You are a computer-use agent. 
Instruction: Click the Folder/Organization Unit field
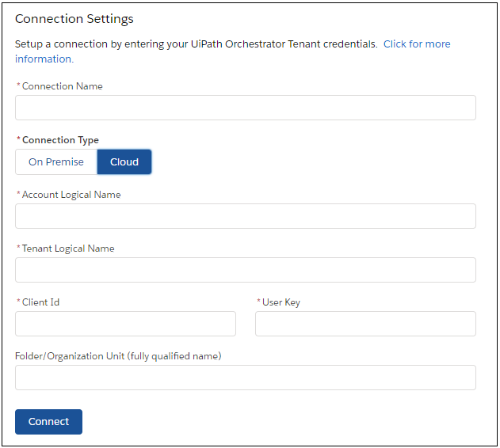[246, 378]
